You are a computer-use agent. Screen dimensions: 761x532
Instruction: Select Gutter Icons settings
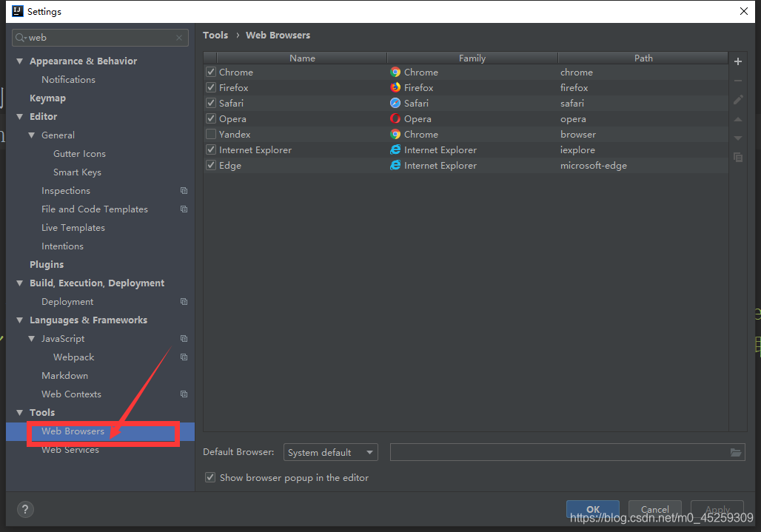coord(80,154)
